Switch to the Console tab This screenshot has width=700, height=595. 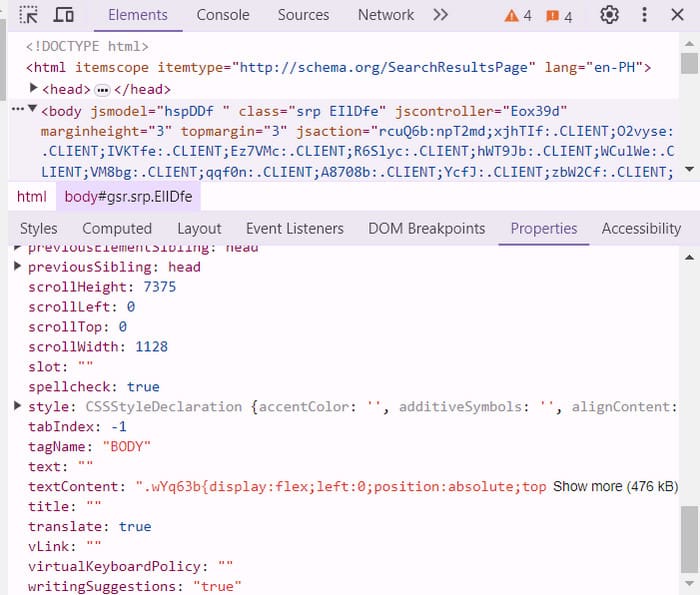223,15
